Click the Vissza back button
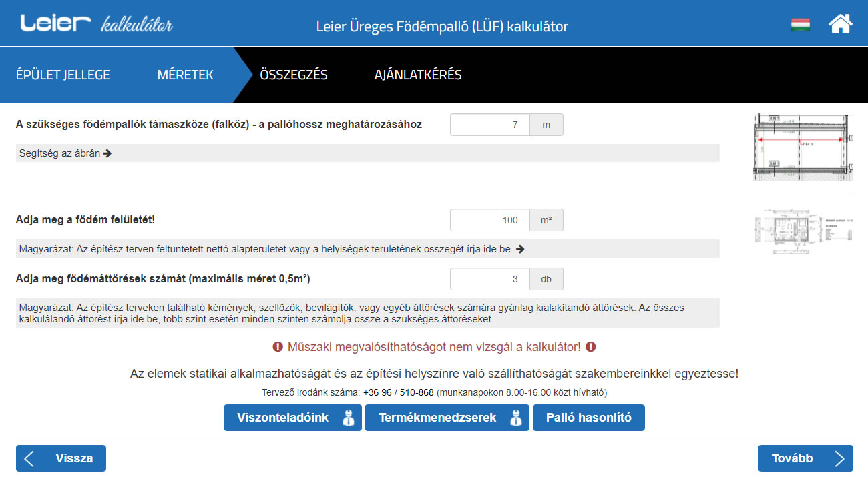868x481 pixels. (x=61, y=458)
